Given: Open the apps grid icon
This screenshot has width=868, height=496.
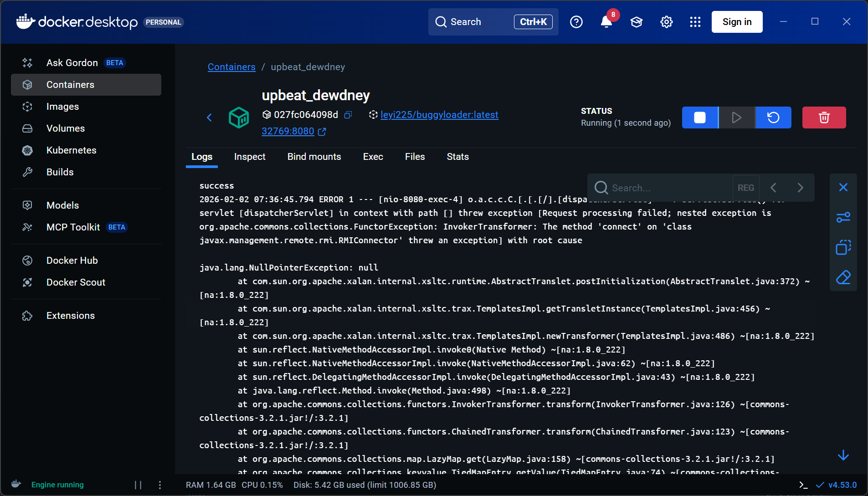Looking at the screenshot, I should pos(695,22).
